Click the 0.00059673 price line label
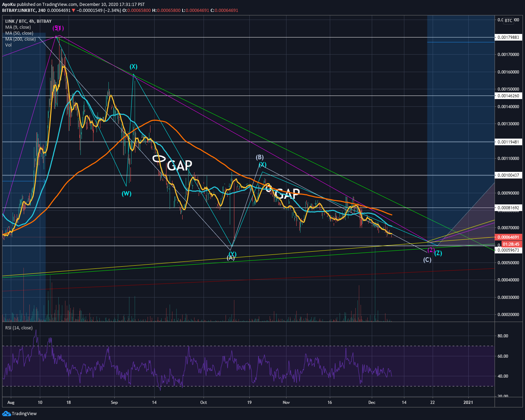 click(509, 250)
